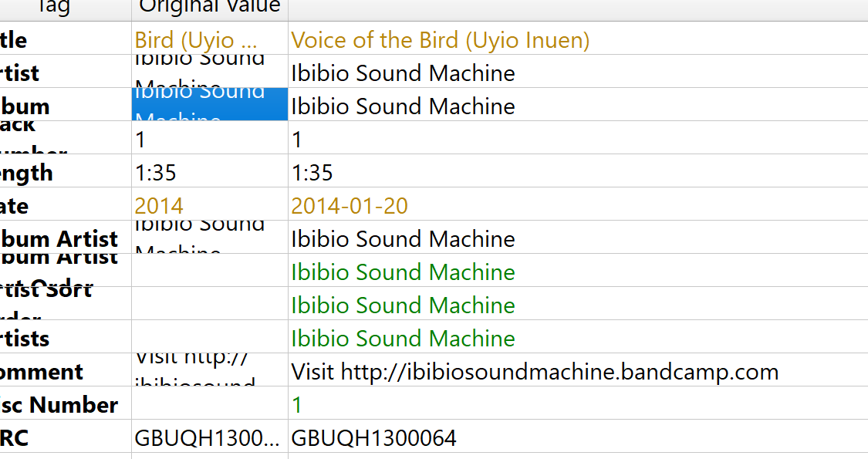This screenshot has height=459, width=868.
Task: Select original date value "2014"
Action: [x=159, y=206]
